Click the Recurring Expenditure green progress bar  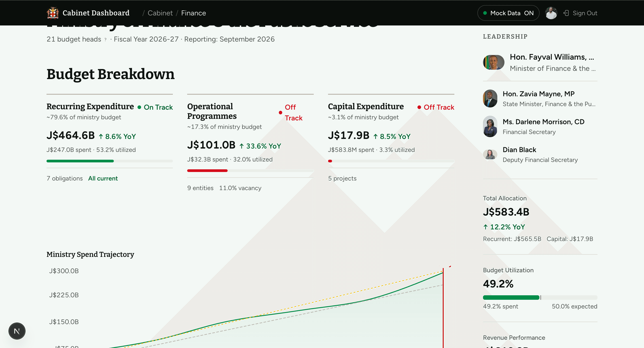tap(110, 161)
